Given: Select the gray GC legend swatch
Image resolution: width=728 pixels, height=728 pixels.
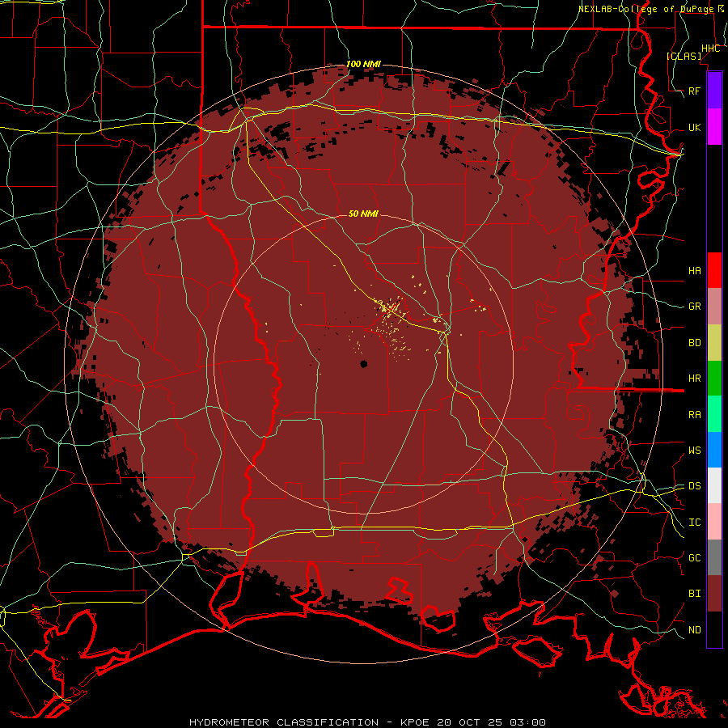Looking at the screenshot, I should click(x=714, y=557).
